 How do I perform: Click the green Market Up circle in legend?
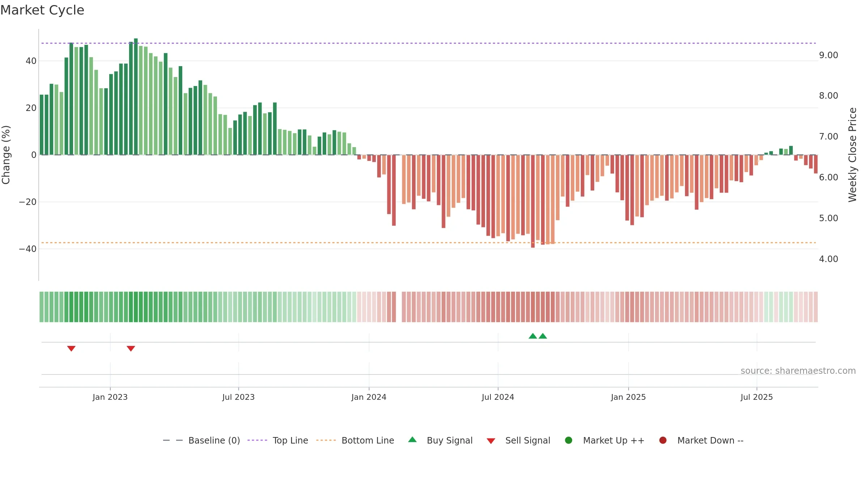[x=569, y=440]
